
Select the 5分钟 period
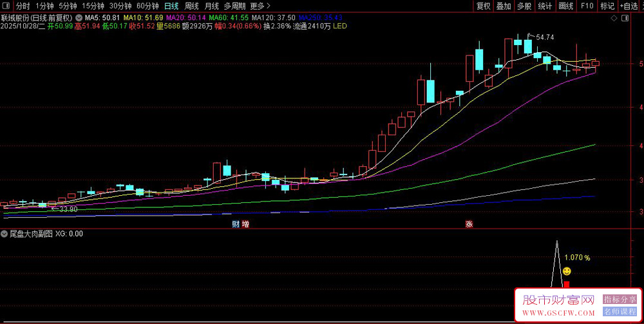click(x=68, y=6)
